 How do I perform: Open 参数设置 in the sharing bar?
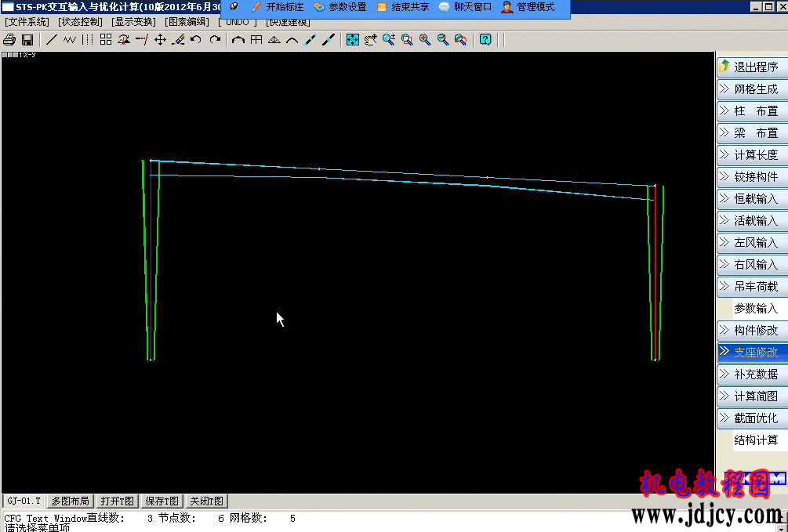coord(340,7)
